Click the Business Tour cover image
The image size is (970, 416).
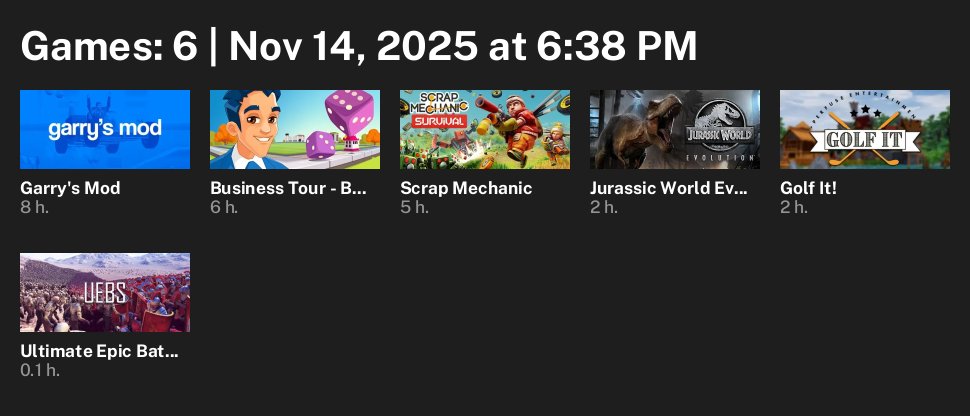click(x=295, y=129)
